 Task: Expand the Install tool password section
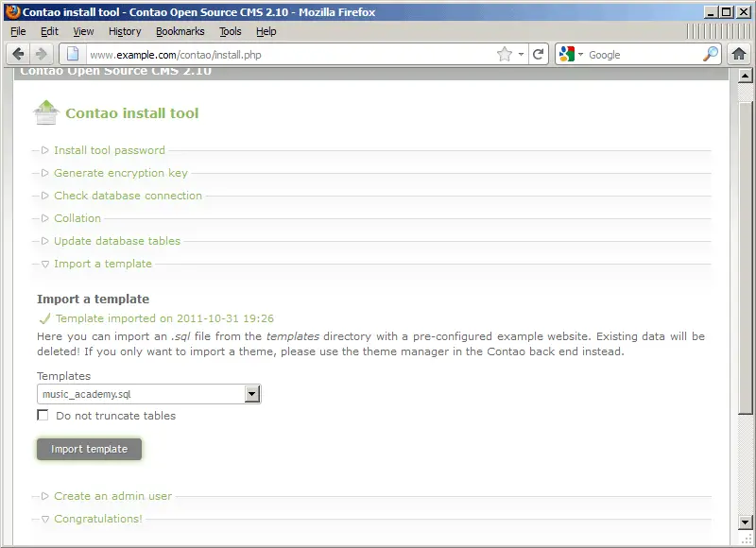[x=109, y=150]
